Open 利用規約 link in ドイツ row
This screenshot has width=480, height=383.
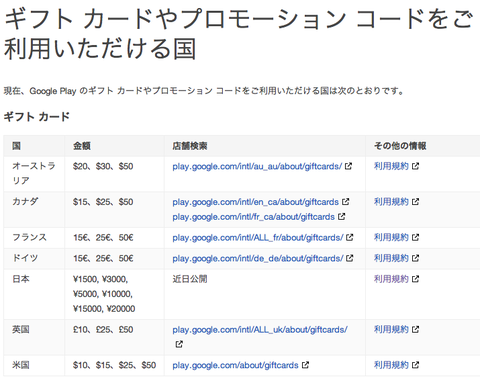pyautogui.click(x=391, y=258)
